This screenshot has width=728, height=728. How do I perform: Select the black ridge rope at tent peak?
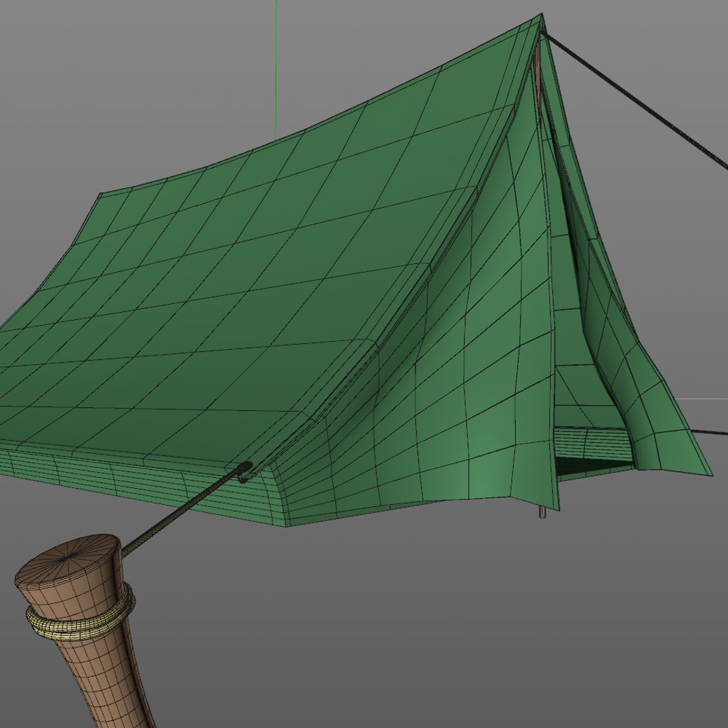pos(635,99)
